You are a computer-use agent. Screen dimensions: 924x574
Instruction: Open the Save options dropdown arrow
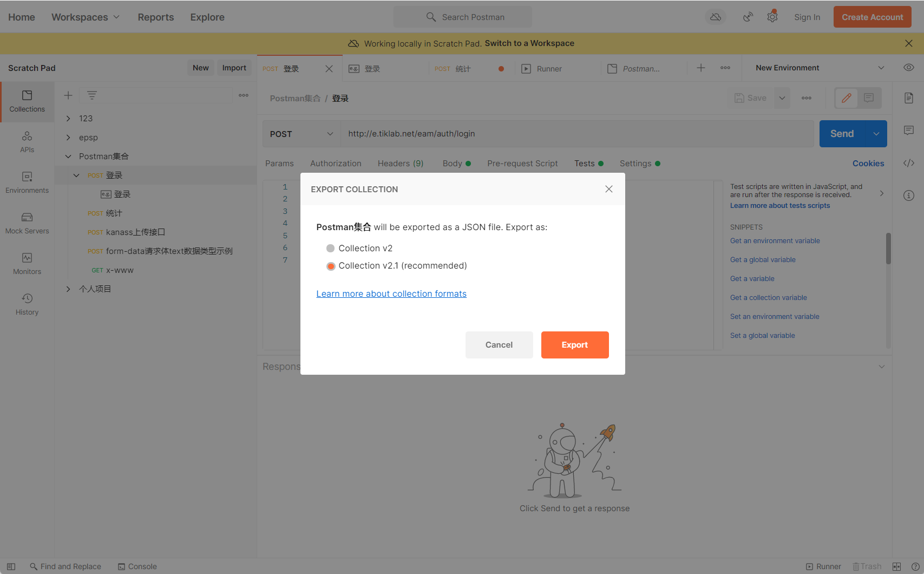[782, 98]
